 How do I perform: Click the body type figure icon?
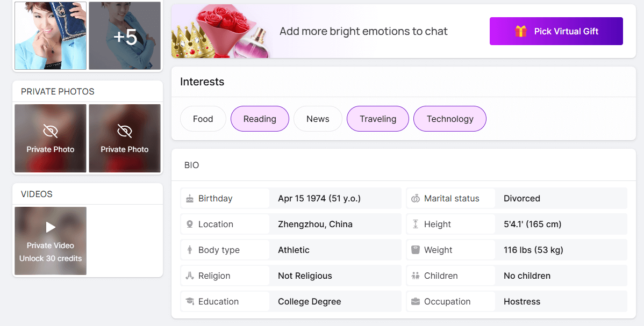190,250
